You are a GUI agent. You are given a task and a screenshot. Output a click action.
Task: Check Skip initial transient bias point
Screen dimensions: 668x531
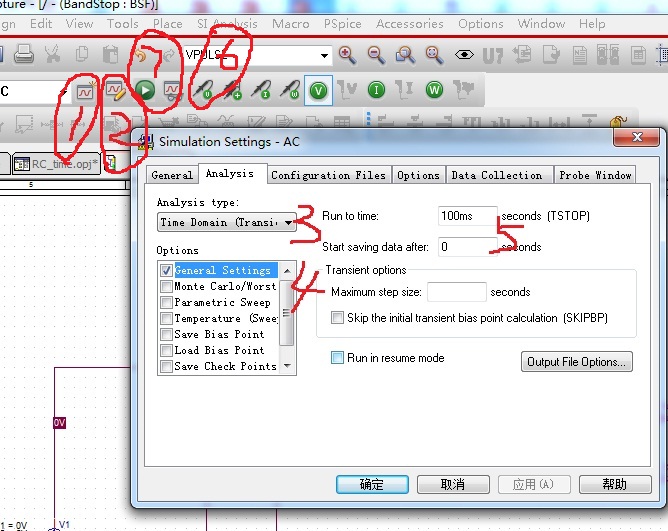(x=337, y=317)
